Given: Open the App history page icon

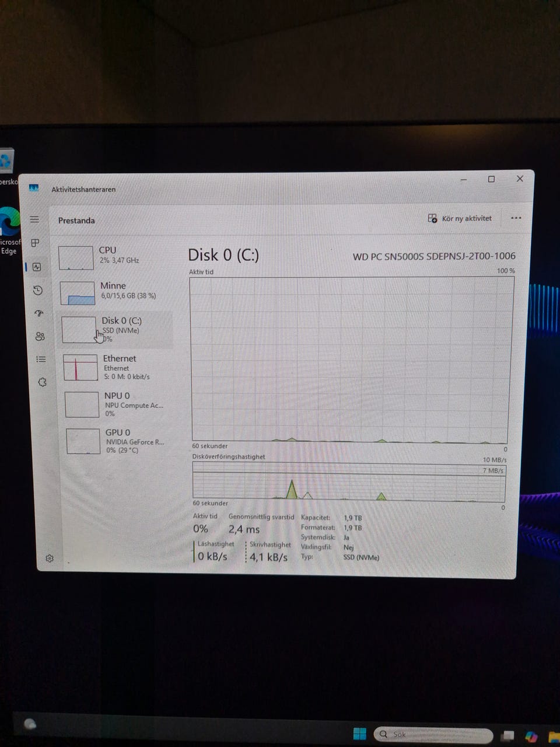Looking at the screenshot, I should tap(38, 290).
